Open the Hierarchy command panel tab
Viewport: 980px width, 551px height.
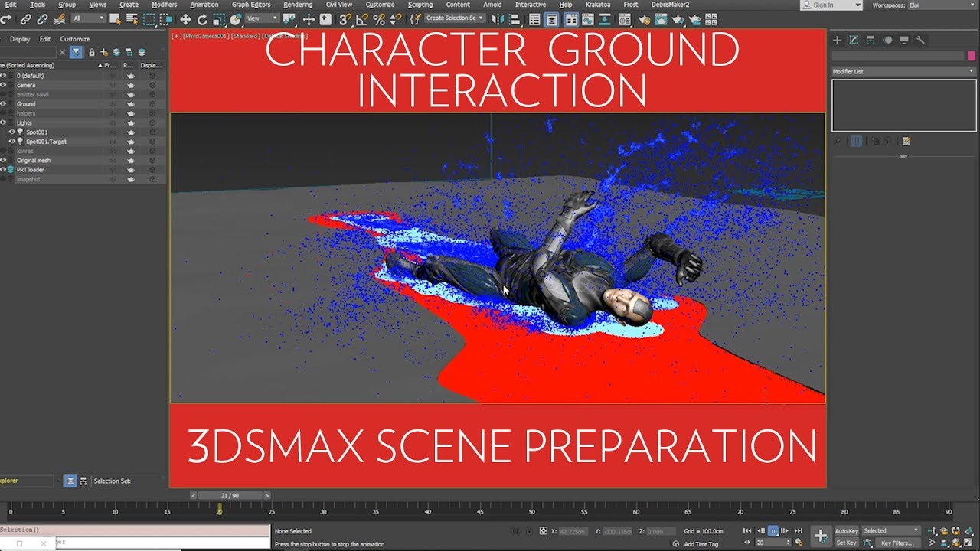click(x=871, y=40)
